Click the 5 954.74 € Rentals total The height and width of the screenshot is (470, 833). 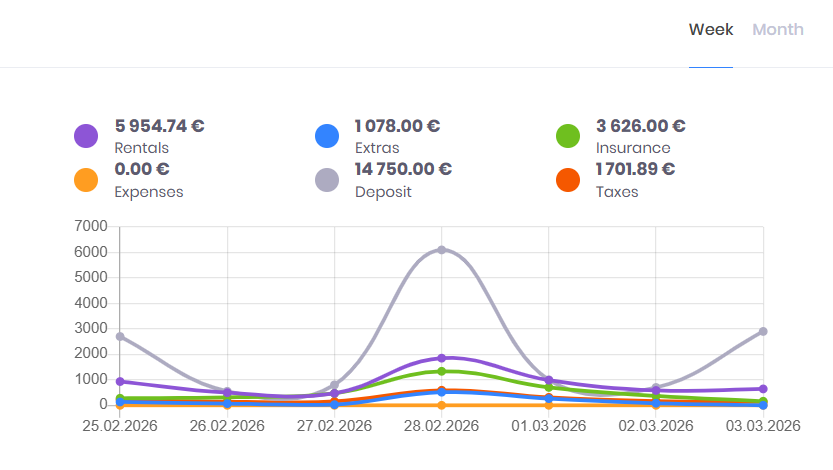click(x=160, y=126)
